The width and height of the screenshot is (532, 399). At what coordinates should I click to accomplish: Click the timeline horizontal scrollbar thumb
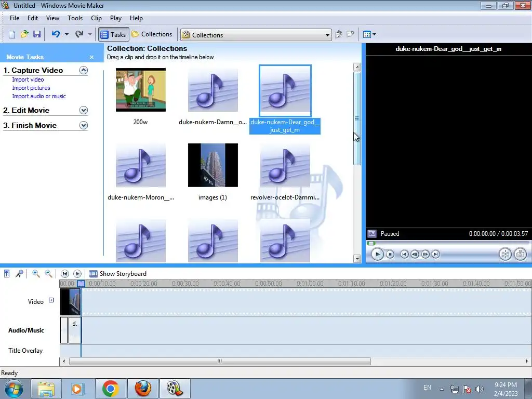pos(220,362)
